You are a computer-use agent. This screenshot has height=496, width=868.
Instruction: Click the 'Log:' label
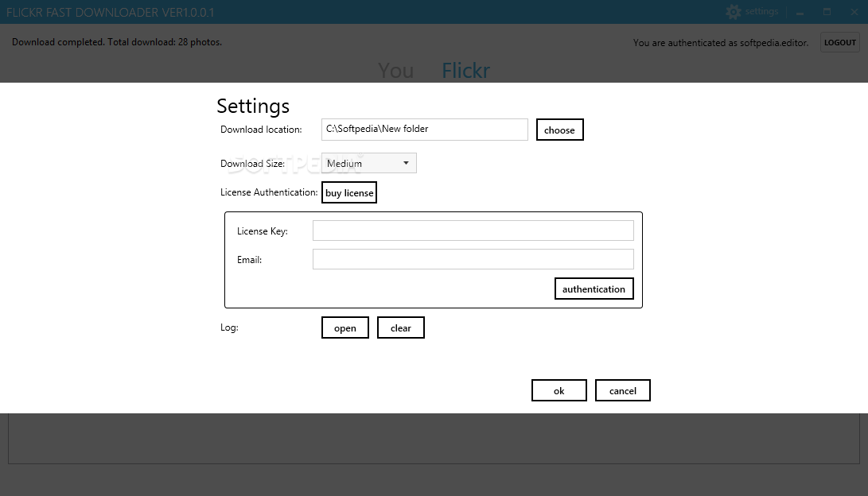[229, 327]
